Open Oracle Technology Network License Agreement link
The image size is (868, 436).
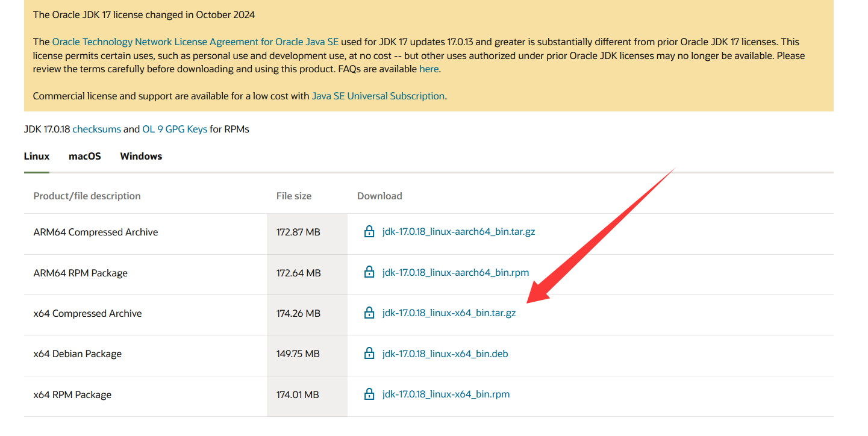click(195, 42)
